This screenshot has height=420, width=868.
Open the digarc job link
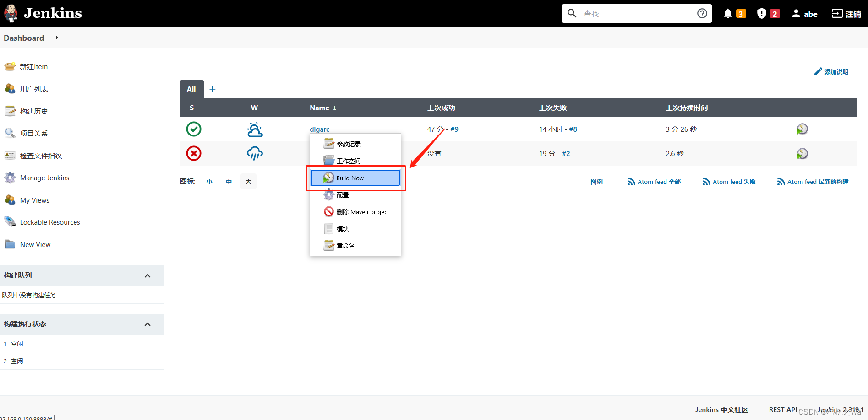click(319, 129)
